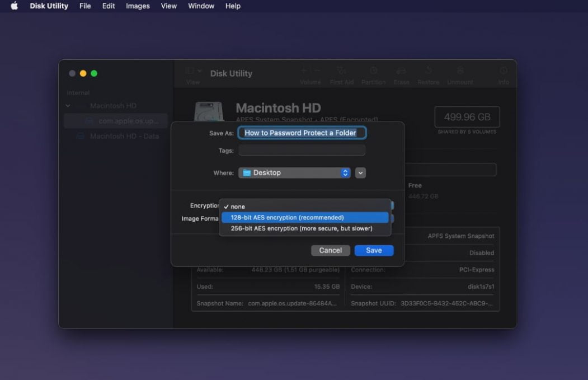Image resolution: width=588 pixels, height=380 pixels.
Task: Click the Cancel button
Action: coord(330,250)
